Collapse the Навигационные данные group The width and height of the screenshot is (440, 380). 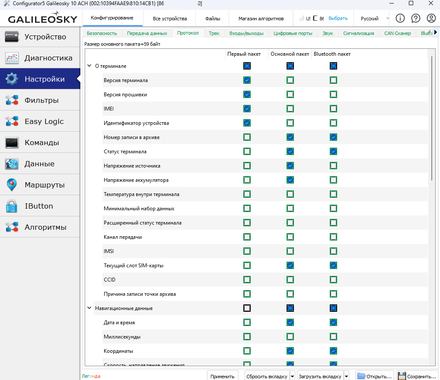89,308
